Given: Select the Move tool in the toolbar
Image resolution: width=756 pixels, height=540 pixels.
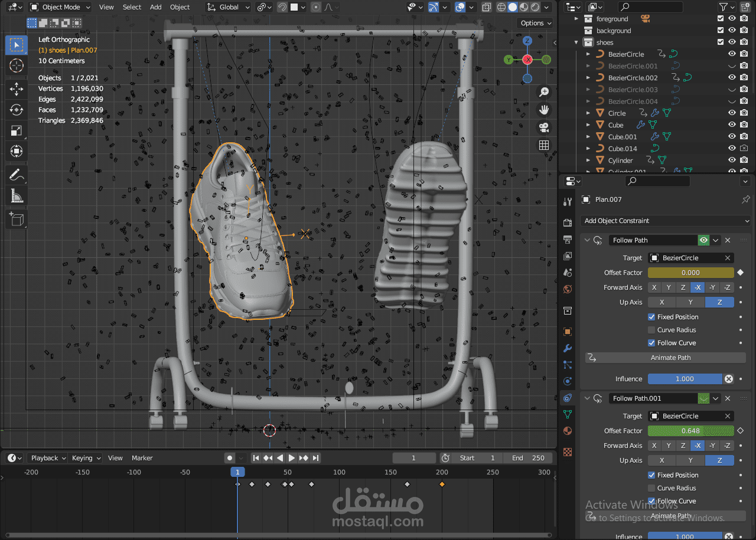Looking at the screenshot, I should tap(17, 89).
